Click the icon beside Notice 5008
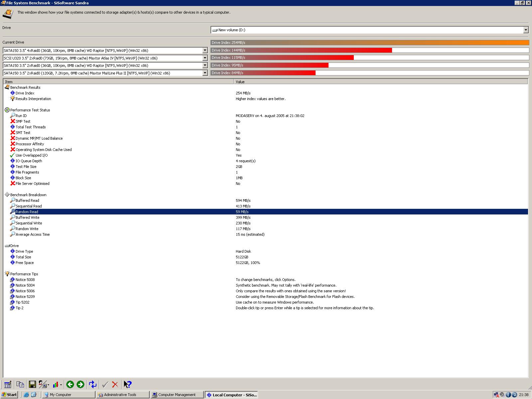532x399 pixels. [x=13, y=280]
